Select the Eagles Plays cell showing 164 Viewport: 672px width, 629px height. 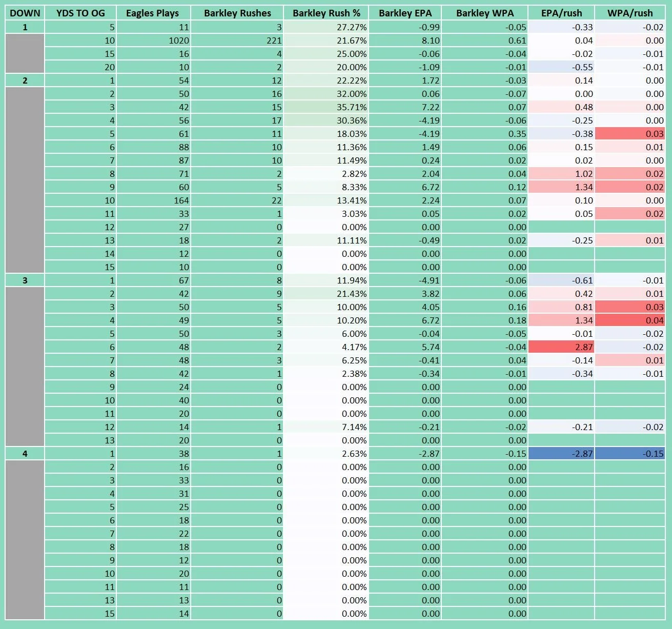pyautogui.click(x=153, y=200)
